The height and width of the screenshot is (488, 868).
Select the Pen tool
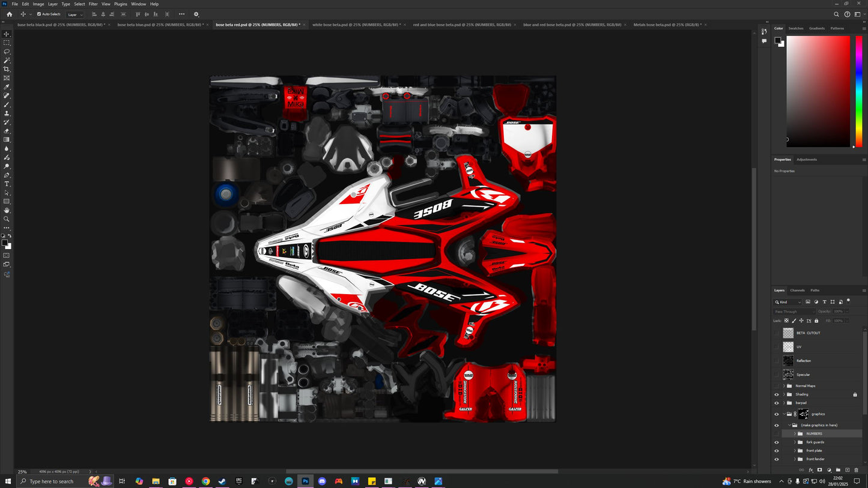click(x=7, y=175)
